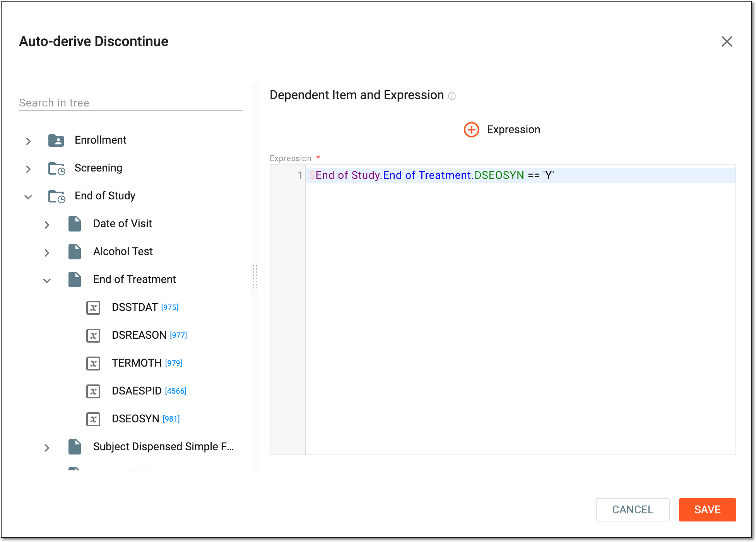Click the add Expression plus icon

[x=471, y=130]
